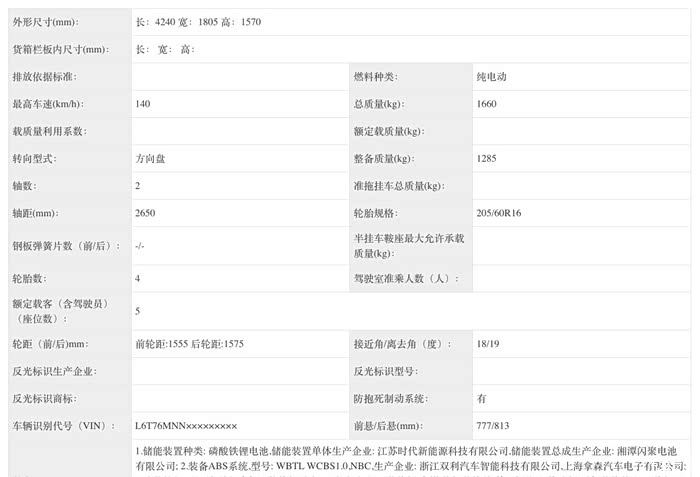Select the dimensions value 长:4240 宽:1805 高:1570
This screenshot has width=700, height=477.
[x=198, y=21]
